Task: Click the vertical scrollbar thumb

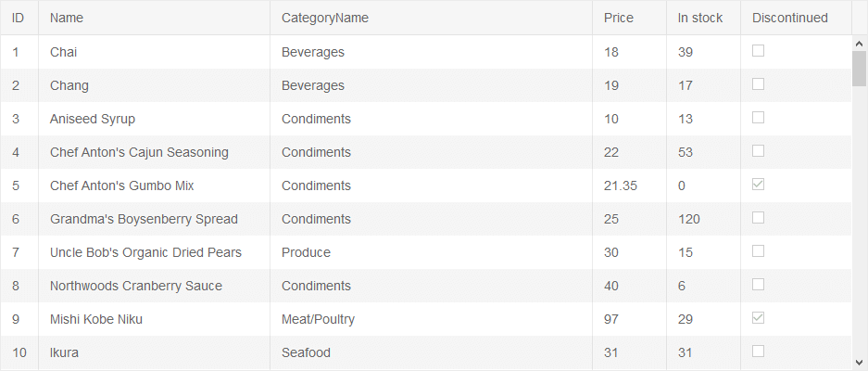Action: pos(859,69)
